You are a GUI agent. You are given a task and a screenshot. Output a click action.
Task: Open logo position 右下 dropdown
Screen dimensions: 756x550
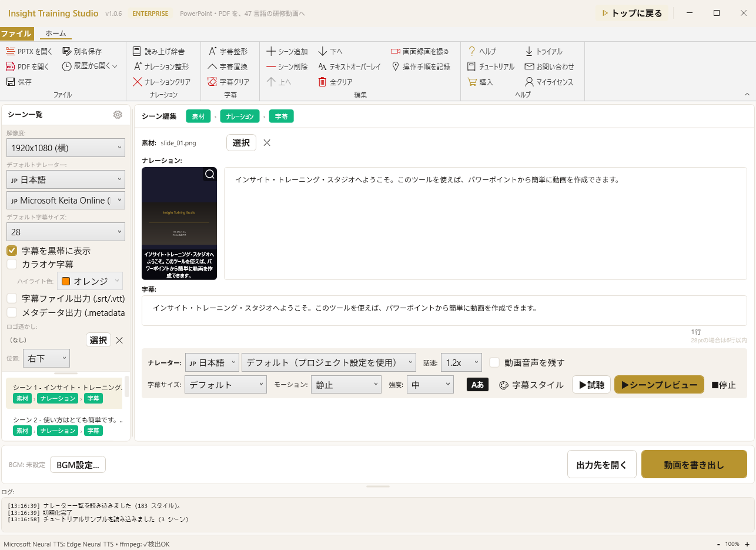[x=46, y=358]
